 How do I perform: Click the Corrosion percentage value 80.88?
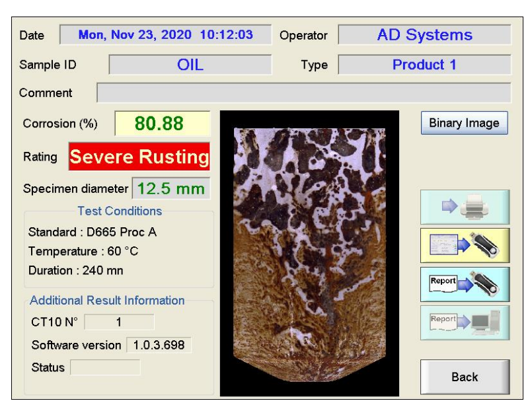click(x=163, y=124)
